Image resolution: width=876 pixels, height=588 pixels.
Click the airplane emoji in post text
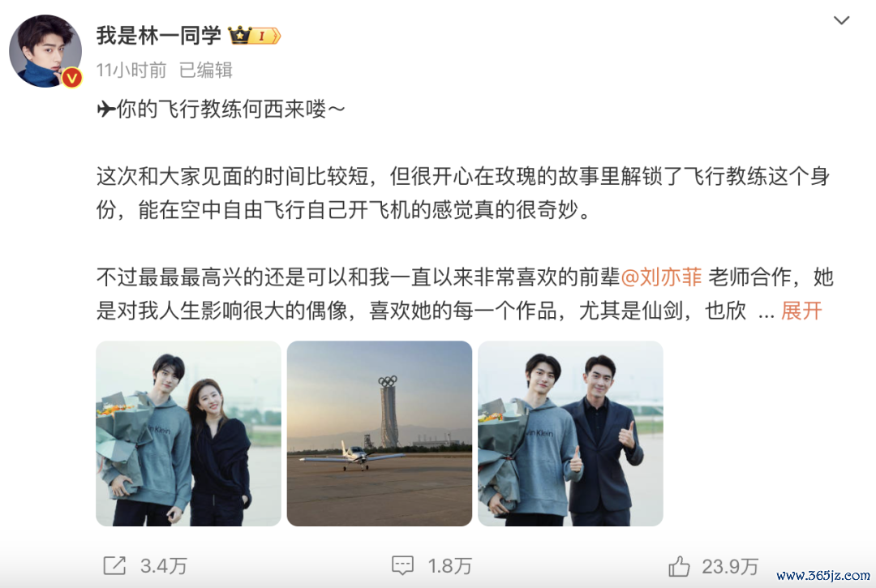[105, 109]
